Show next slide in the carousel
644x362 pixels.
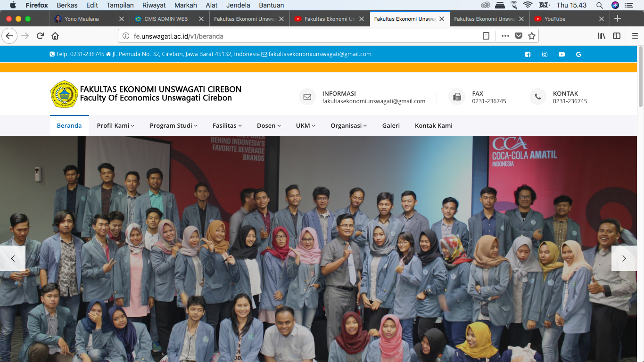(x=624, y=258)
